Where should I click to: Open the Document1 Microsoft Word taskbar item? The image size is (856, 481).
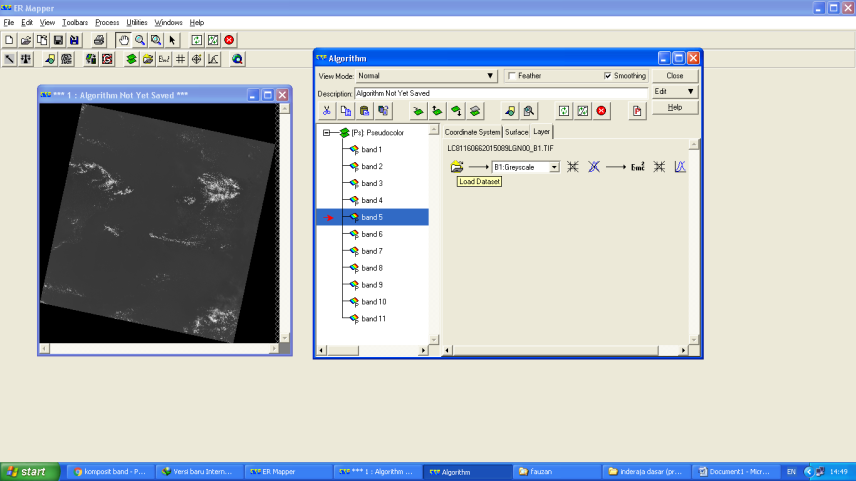pyautogui.click(x=736, y=472)
